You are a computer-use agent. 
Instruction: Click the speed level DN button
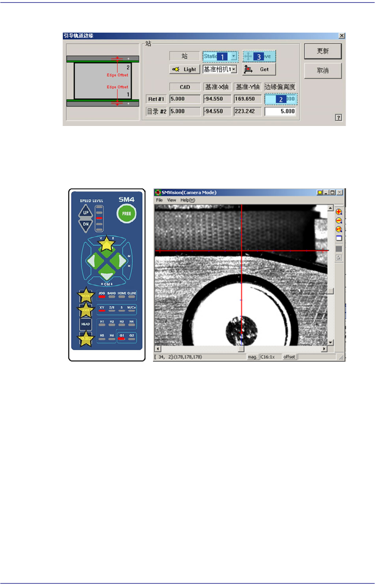coord(86,224)
